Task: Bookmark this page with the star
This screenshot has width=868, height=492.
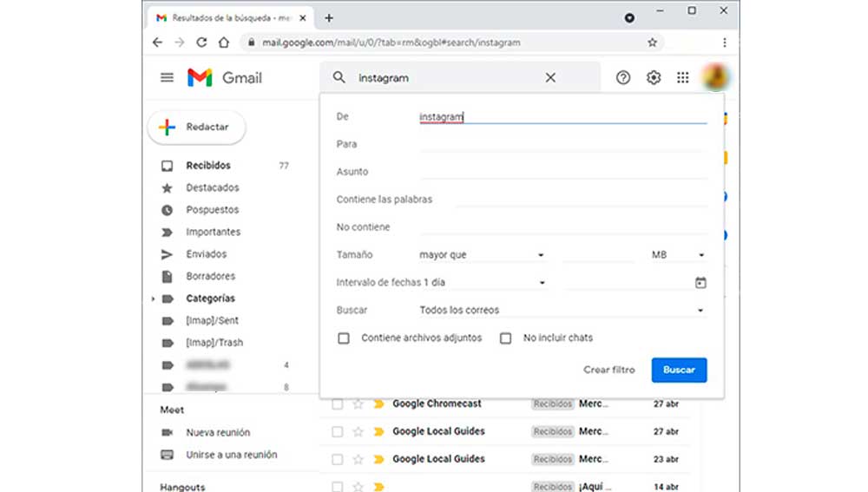Action: point(652,43)
